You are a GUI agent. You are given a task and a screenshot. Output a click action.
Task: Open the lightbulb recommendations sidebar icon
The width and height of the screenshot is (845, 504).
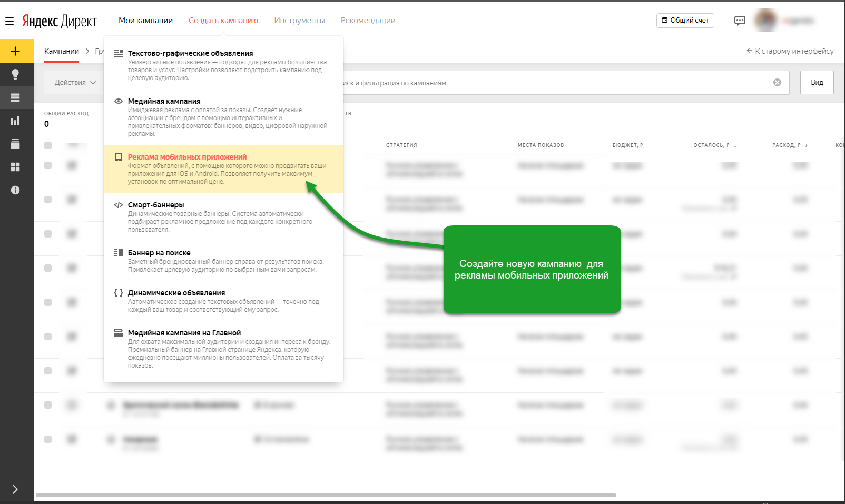tap(15, 74)
